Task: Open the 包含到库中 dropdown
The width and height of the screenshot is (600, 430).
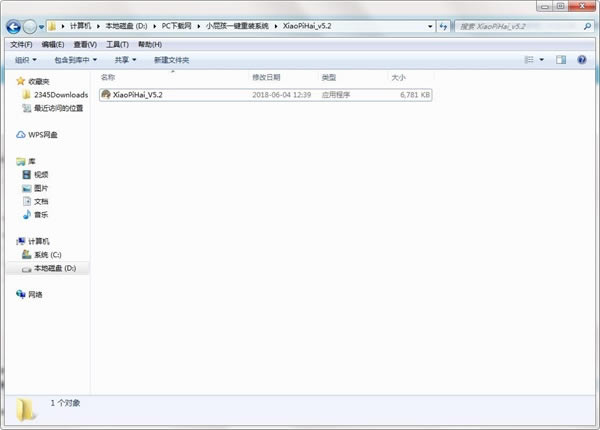Action: pos(76,60)
